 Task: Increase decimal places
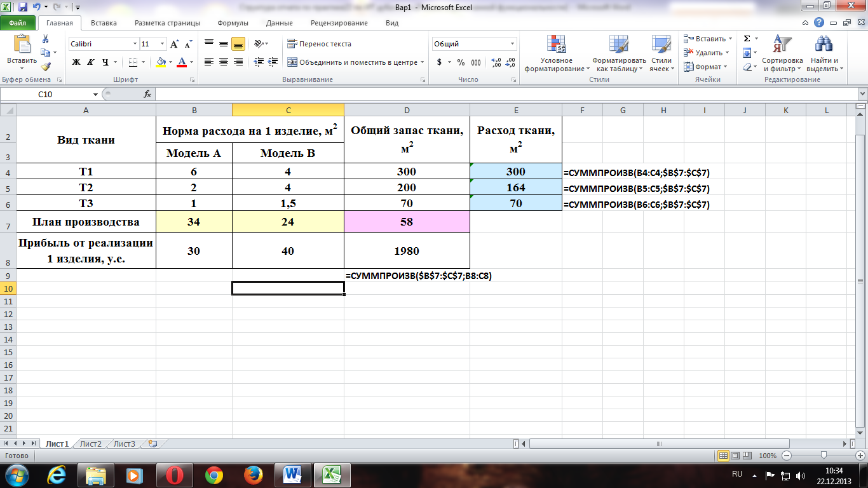[x=496, y=62]
